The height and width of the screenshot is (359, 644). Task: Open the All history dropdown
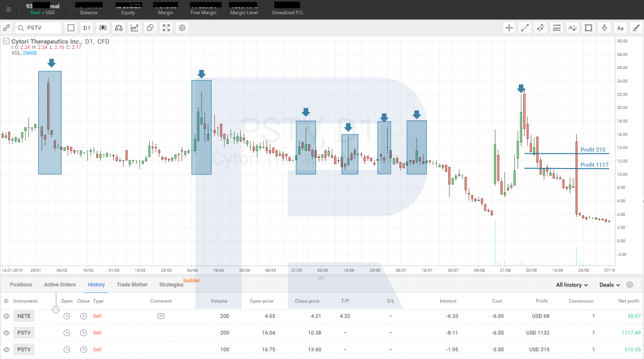(x=572, y=285)
